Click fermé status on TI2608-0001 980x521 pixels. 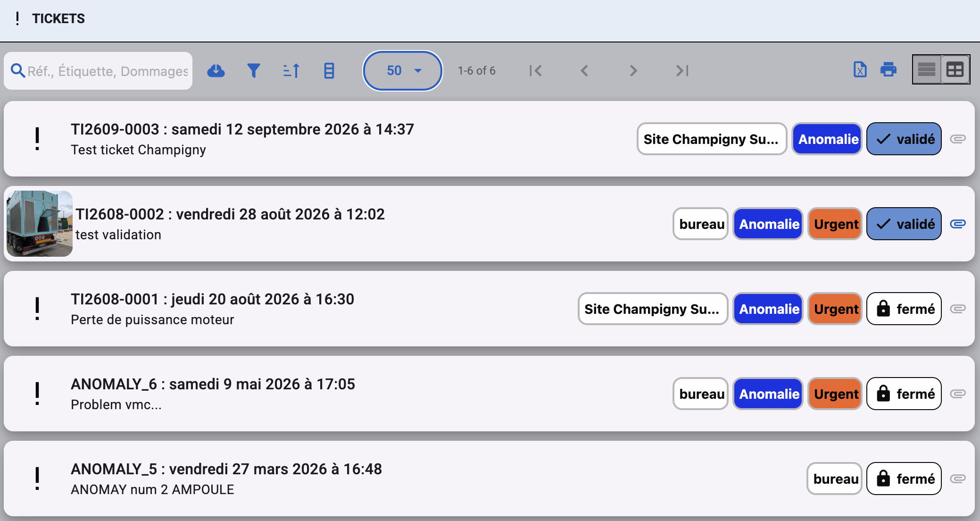click(x=904, y=309)
